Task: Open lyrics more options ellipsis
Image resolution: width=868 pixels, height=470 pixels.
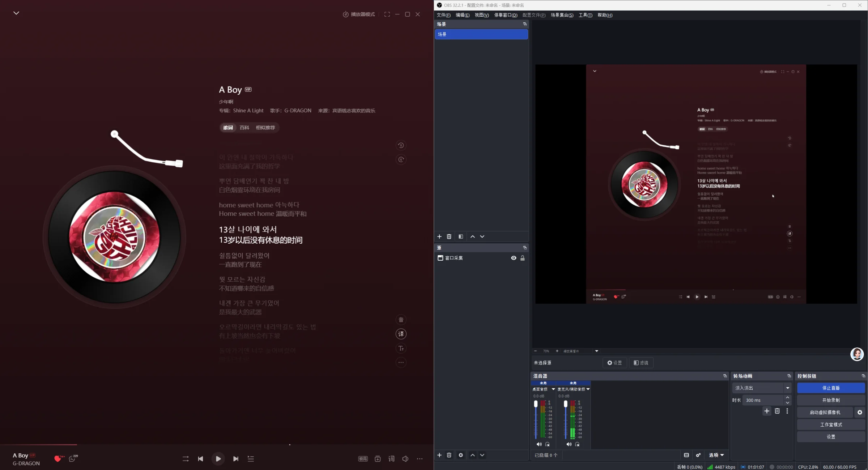Action: click(x=401, y=362)
